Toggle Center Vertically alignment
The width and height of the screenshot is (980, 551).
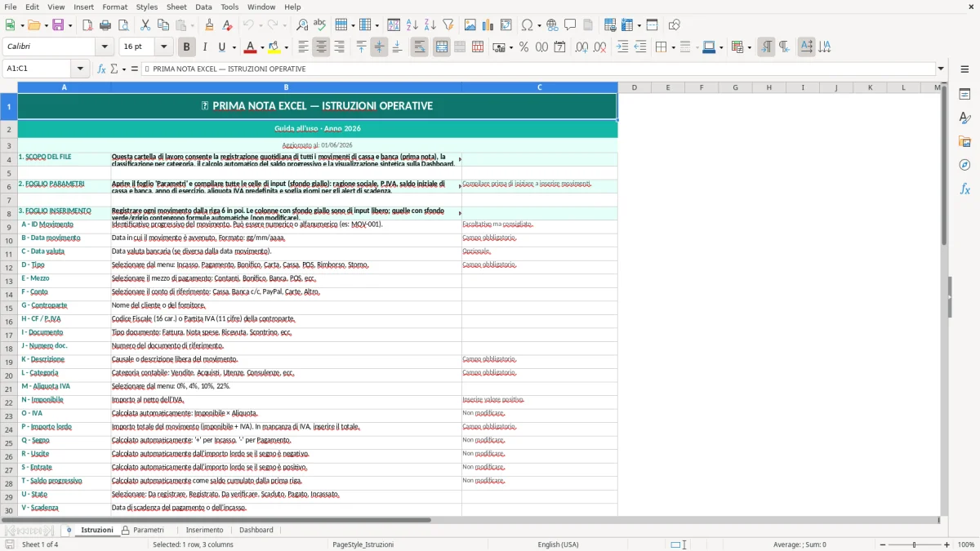[379, 47]
